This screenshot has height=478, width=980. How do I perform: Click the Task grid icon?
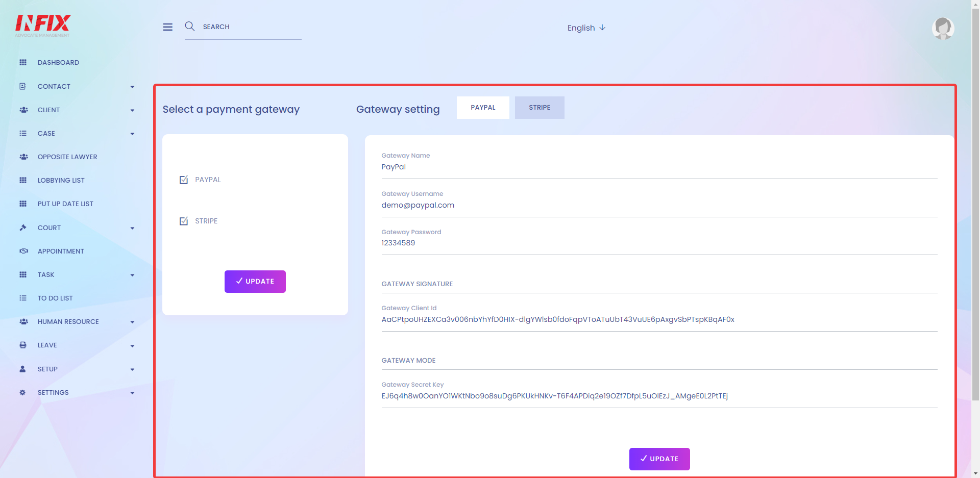tap(23, 275)
